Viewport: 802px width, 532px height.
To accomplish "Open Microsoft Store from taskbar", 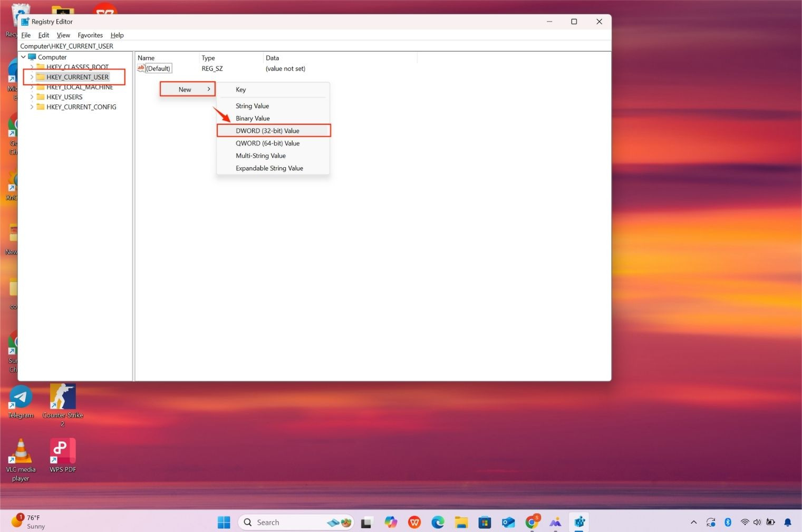I will click(485, 522).
